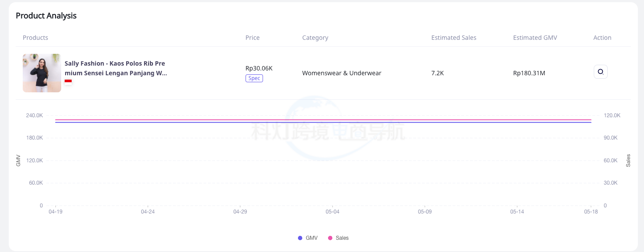The image size is (644, 252).
Task: Click the pink Sales legend dot
Action: [x=330, y=238]
